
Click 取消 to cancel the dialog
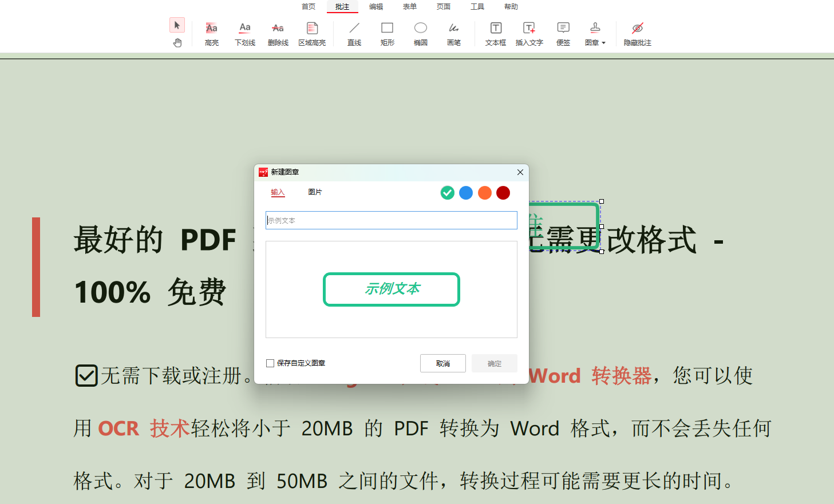click(x=443, y=363)
